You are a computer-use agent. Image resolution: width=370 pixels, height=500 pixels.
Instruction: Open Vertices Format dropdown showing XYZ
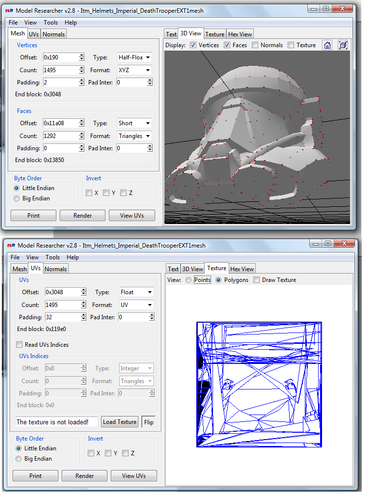(x=134, y=70)
